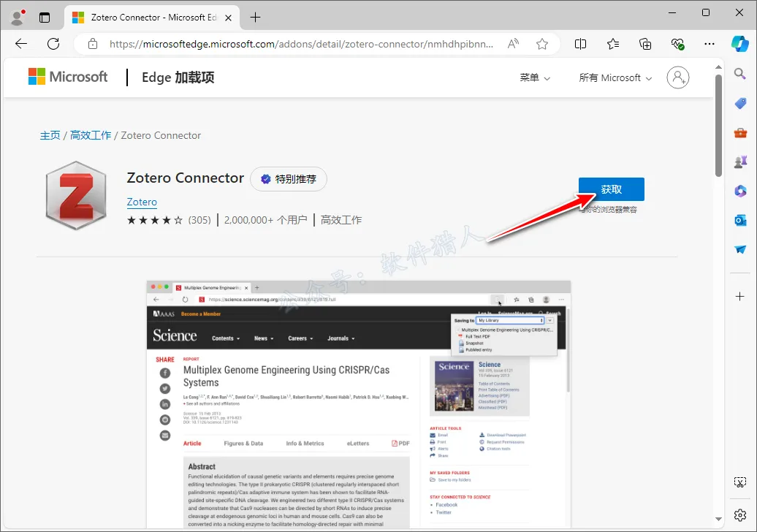Click the scrollbar up arrow

click(718, 67)
